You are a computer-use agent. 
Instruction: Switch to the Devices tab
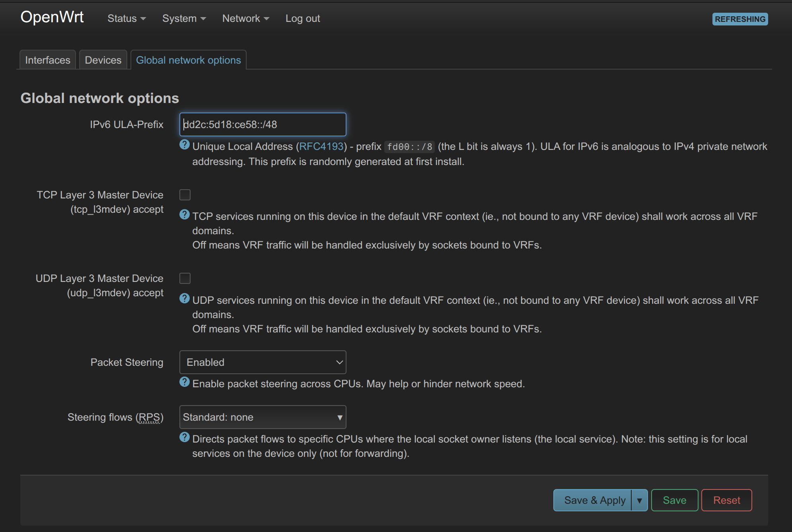[103, 60]
